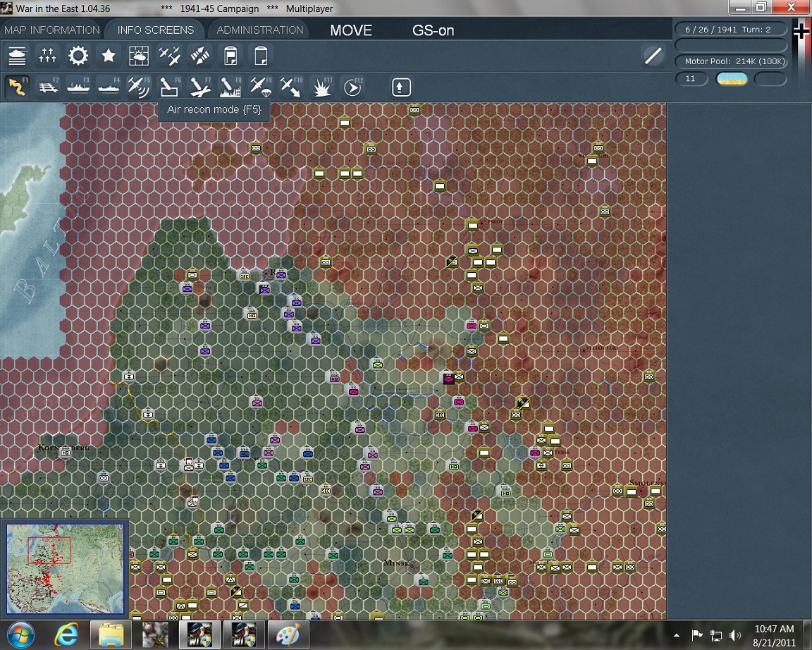This screenshot has width=812, height=650.
Task: Select HQ unit at Koenigsberg
Action: 66,453
